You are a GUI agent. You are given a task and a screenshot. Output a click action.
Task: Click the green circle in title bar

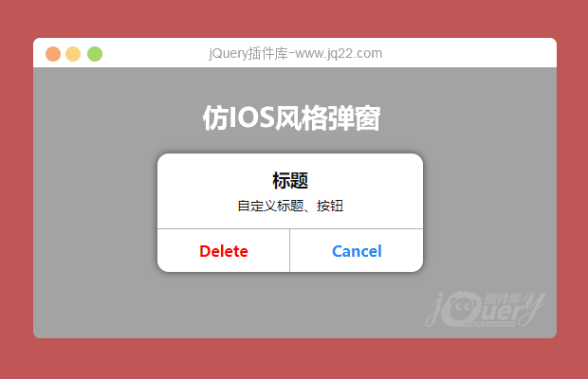click(95, 54)
